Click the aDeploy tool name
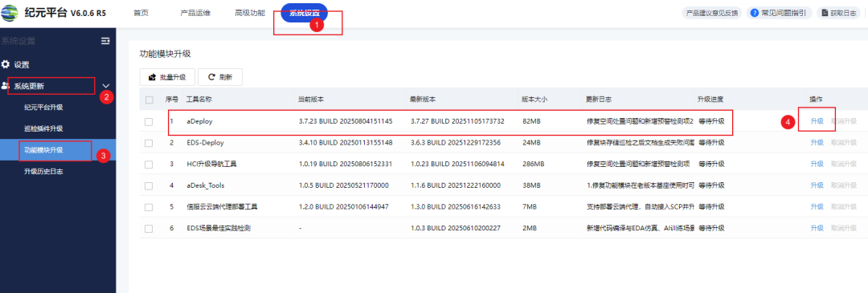Viewport: 868px width, 293px height. pyautogui.click(x=199, y=122)
